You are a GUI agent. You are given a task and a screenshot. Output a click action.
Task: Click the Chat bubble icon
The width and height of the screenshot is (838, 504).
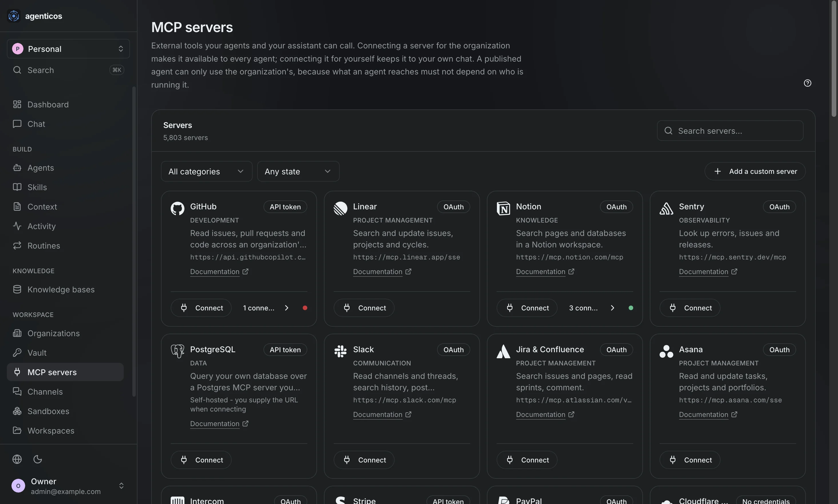[x=17, y=124]
